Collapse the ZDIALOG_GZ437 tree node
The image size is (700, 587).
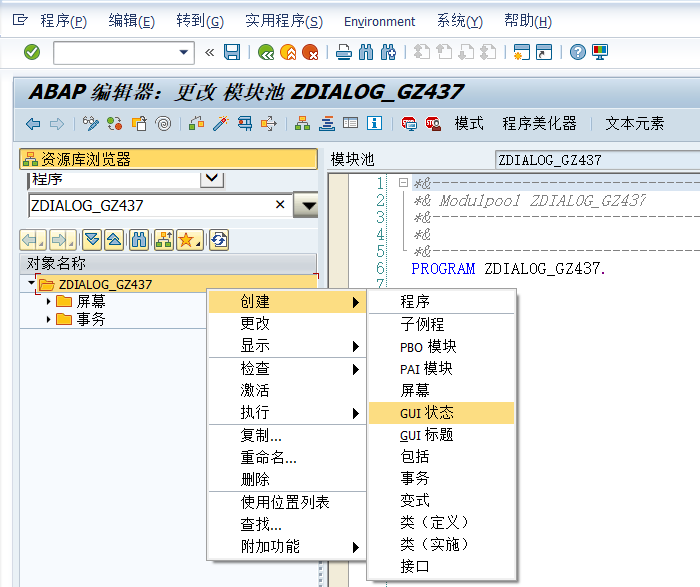tap(31, 283)
